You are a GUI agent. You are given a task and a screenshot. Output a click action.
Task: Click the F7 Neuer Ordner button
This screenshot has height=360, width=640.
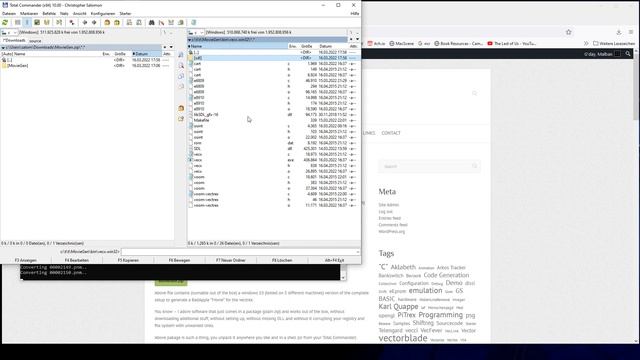click(x=231, y=260)
